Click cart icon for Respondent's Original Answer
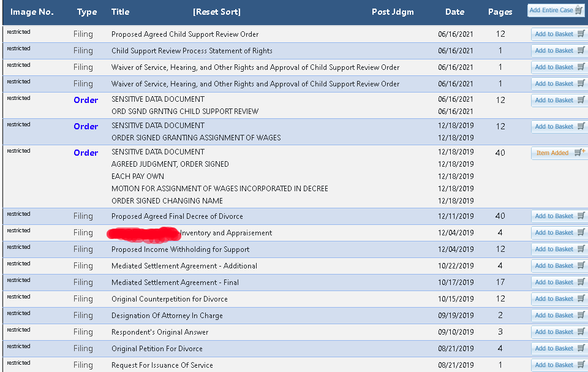 [x=581, y=332]
